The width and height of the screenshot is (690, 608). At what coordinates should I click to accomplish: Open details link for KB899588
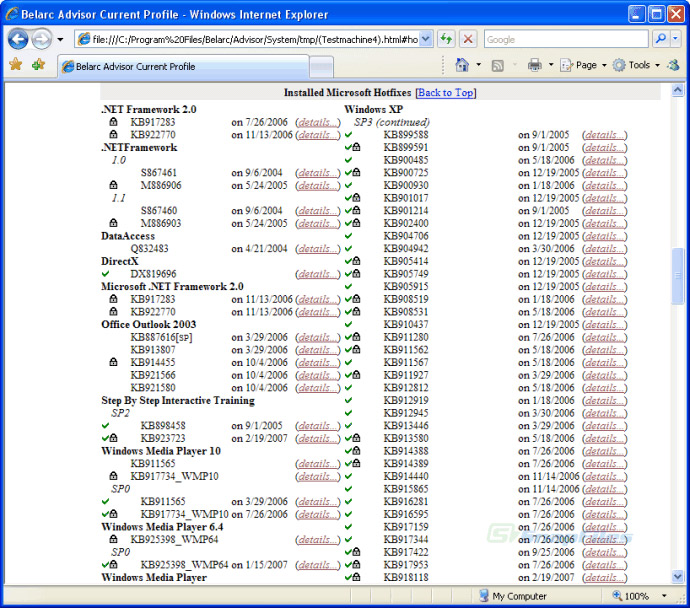tap(605, 135)
